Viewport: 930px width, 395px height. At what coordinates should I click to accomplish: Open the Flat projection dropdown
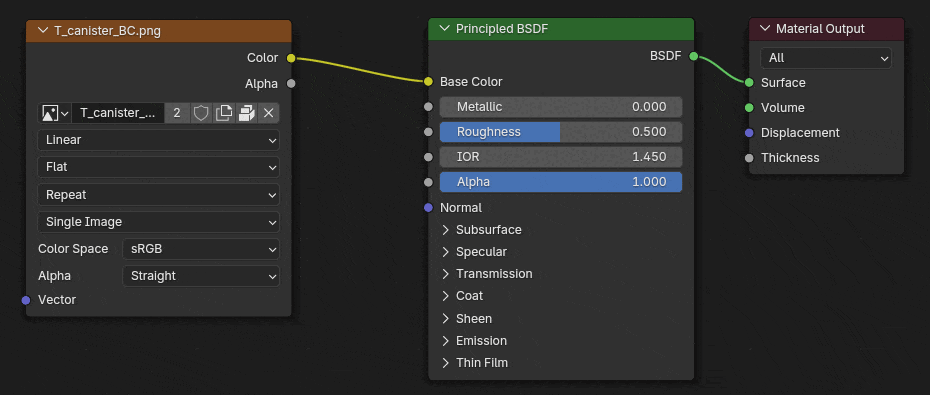tap(158, 167)
